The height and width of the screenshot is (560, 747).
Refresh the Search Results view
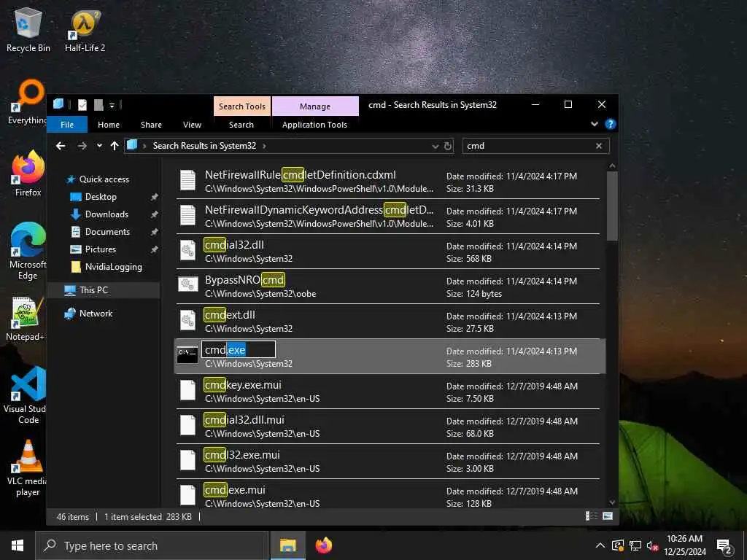(448, 146)
